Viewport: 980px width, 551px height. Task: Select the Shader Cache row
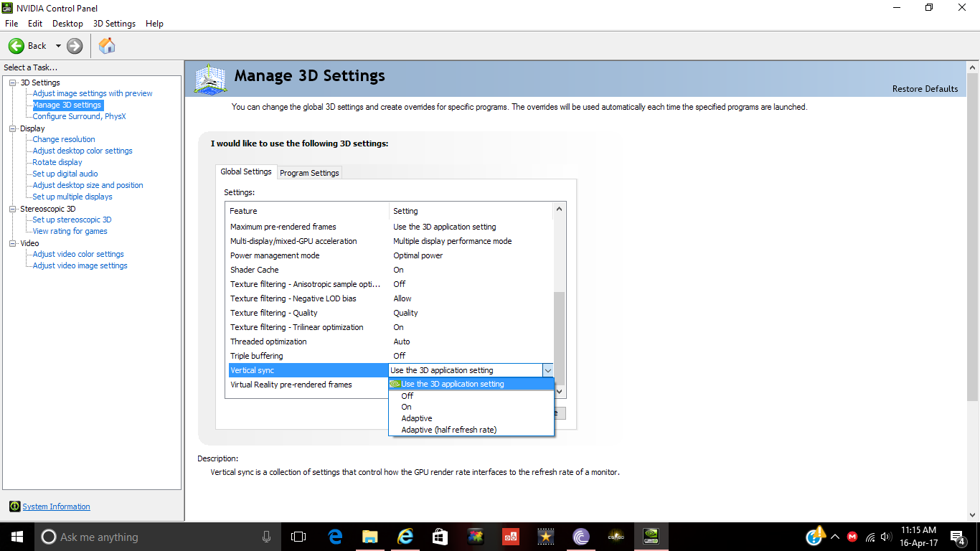pyautogui.click(x=390, y=270)
